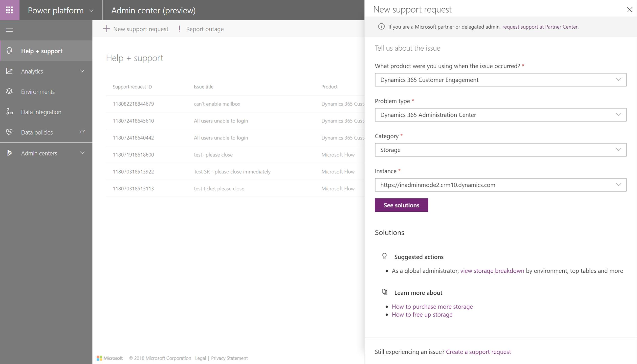
Task: Click the Microsoft logo in footer
Action: pyautogui.click(x=110, y=358)
